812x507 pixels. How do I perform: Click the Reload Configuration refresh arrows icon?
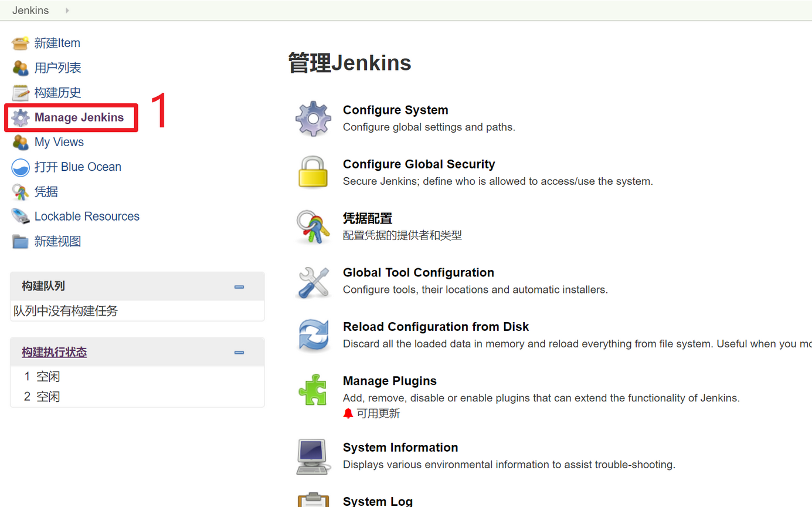click(x=314, y=335)
